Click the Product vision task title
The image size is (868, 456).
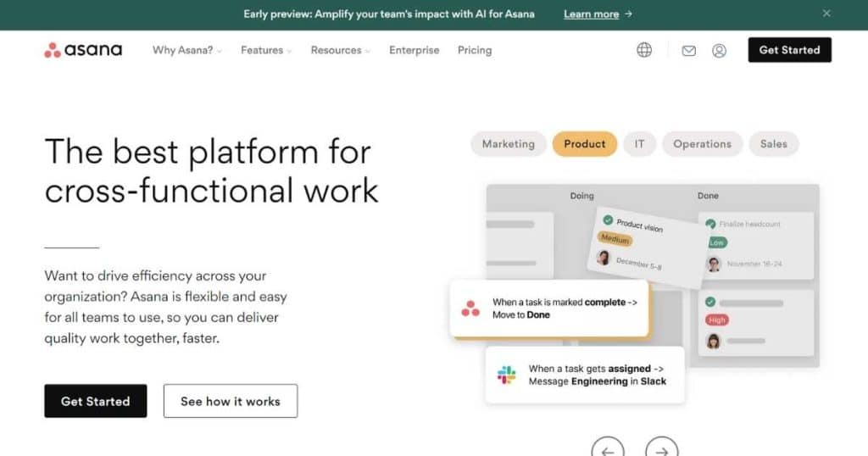pyautogui.click(x=639, y=225)
